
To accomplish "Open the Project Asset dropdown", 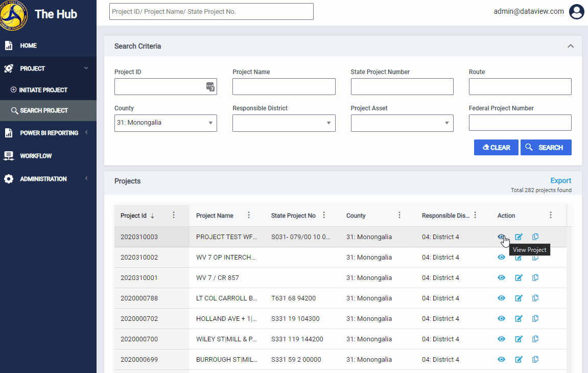I will click(402, 123).
